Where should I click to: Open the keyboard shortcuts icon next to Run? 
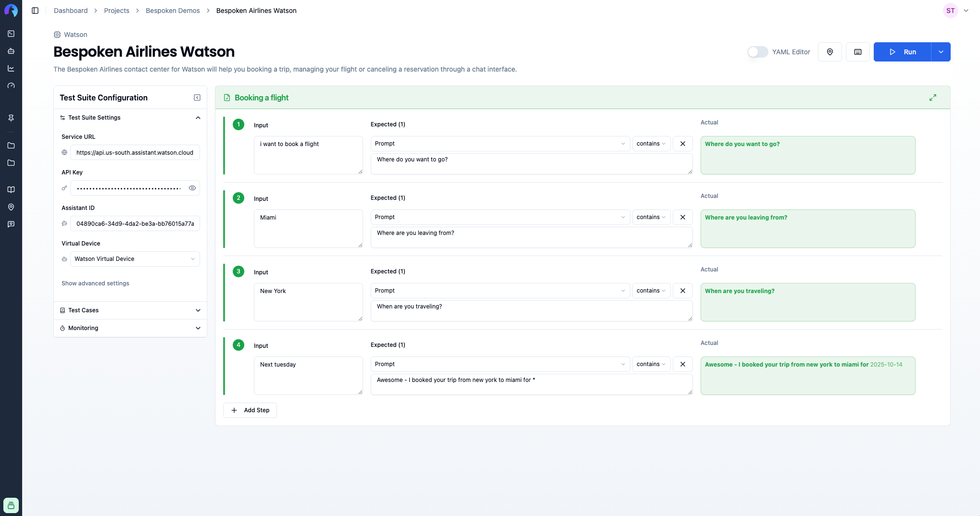tap(858, 51)
